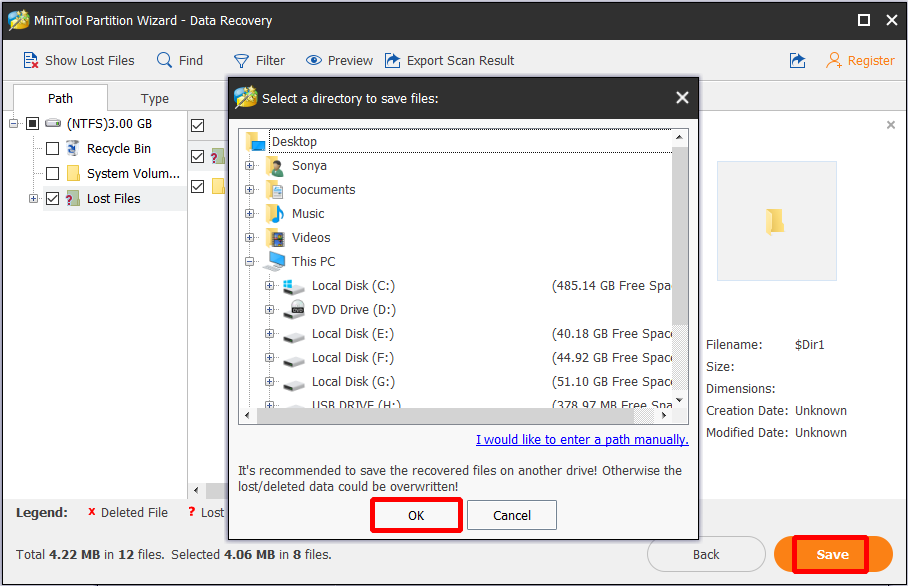The width and height of the screenshot is (908, 586).
Task: Expand the Local Disk (C:) node
Action: click(269, 285)
